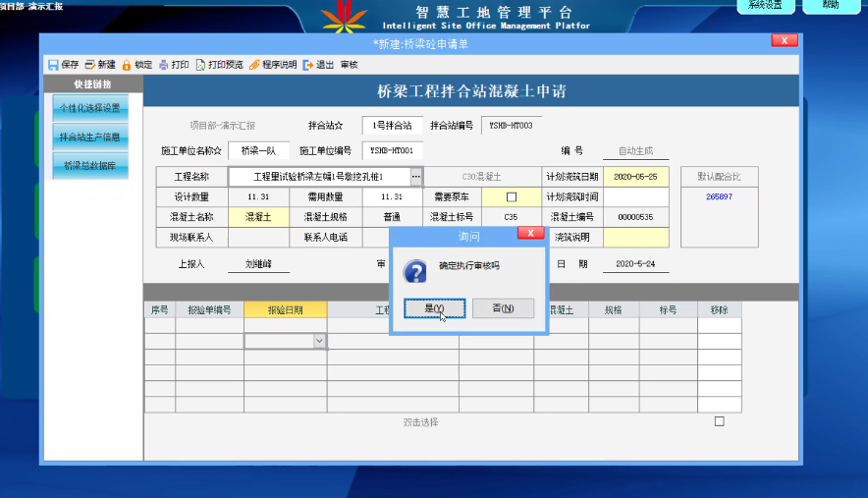Click 否(N) to cancel the audit
Viewport: 868px width, 498px height.
pos(503,308)
